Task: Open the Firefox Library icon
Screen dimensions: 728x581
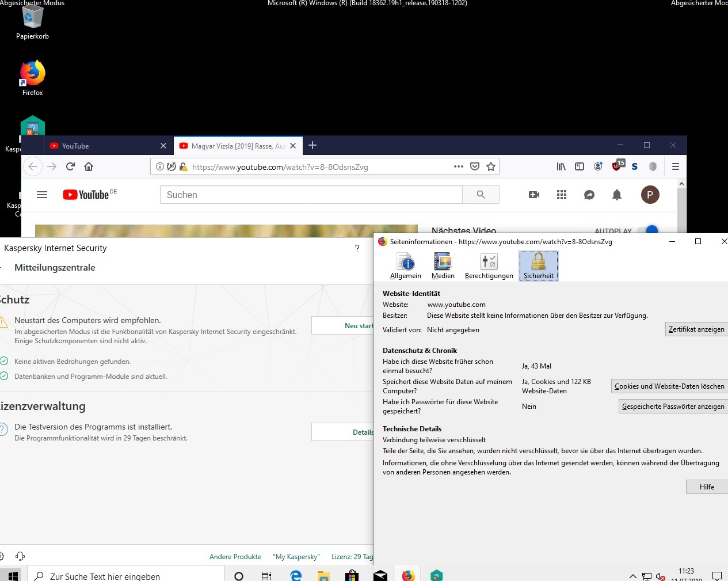Action: click(561, 166)
